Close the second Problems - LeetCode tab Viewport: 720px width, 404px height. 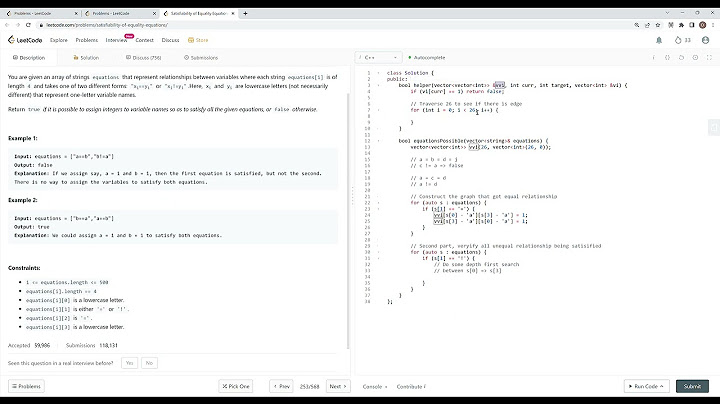point(154,13)
